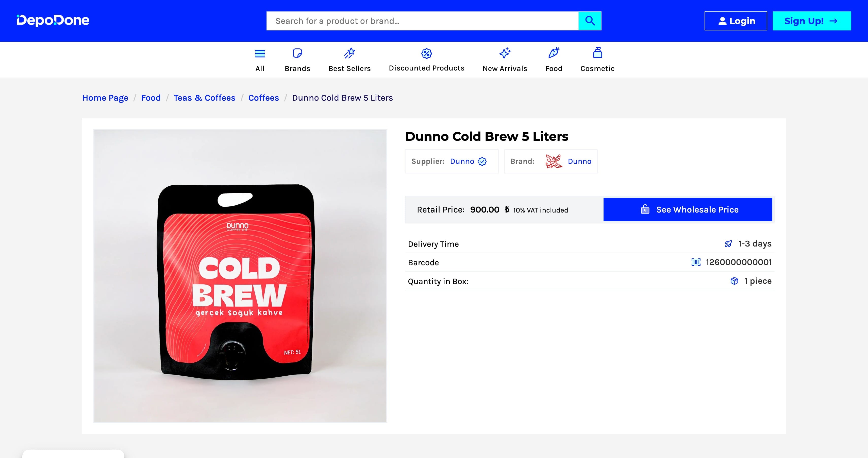Open the All categories hamburger icon
This screenshot has width=868, height=458.
point(259,54)
